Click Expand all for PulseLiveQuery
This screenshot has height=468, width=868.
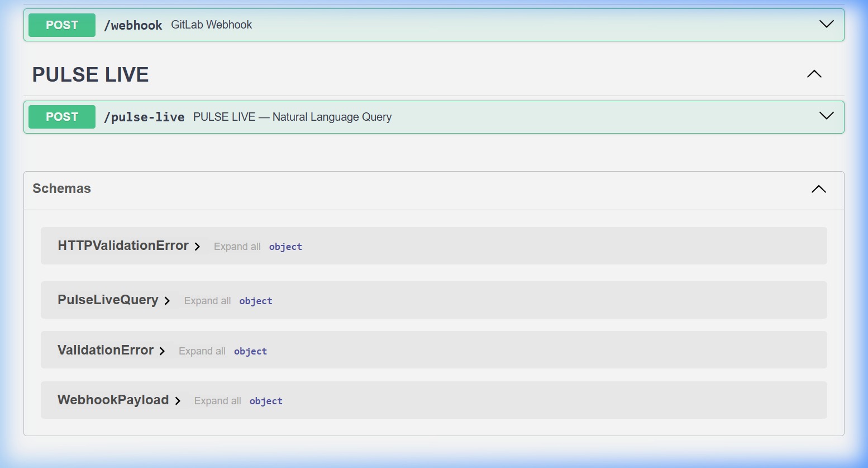coord(207,301)
